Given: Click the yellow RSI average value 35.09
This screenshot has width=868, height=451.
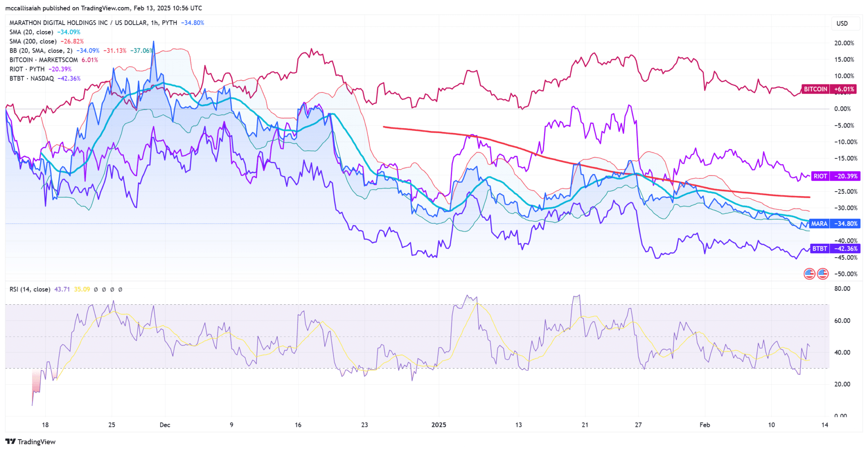Looking at the screenshot, I should click(82, 289).
